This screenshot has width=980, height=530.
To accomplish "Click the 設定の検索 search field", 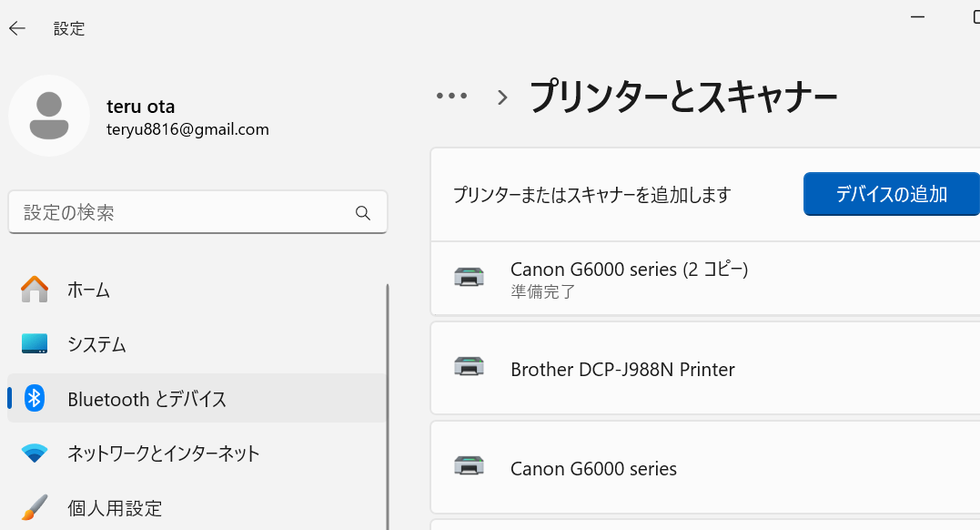I will click(197, 212).
